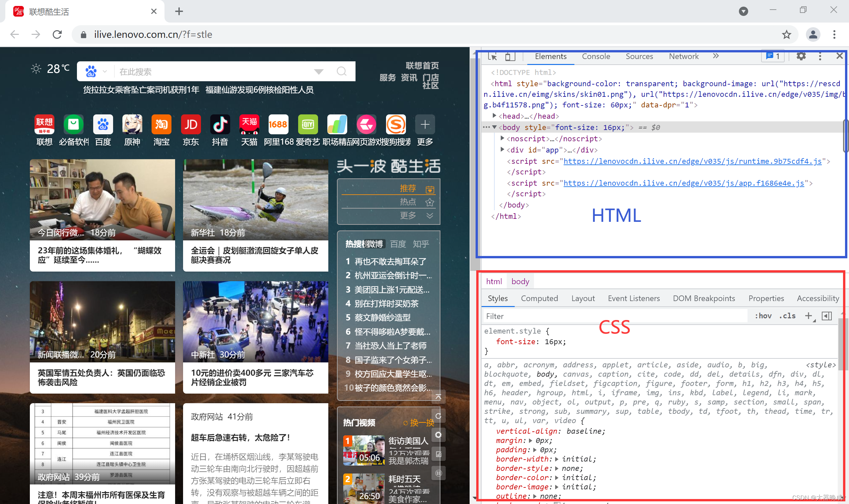Open the 阿里1688 shortcut icon

click(279, 124)
